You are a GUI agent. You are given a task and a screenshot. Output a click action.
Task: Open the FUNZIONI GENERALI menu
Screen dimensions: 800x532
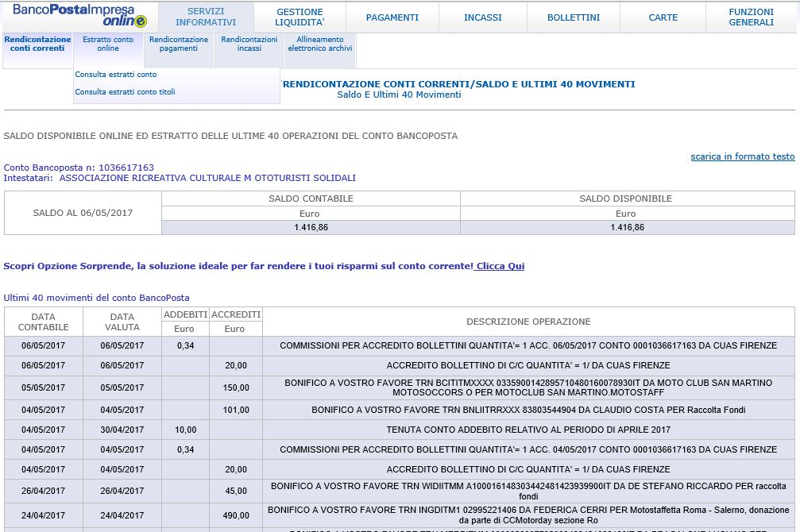tap(751, 17)
